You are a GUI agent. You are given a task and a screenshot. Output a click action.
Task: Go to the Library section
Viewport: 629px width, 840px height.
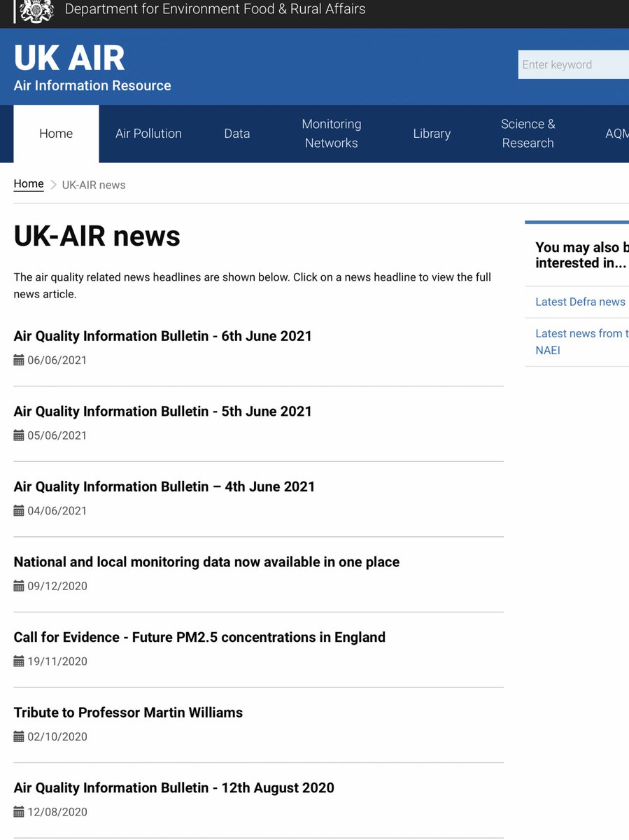432,134
